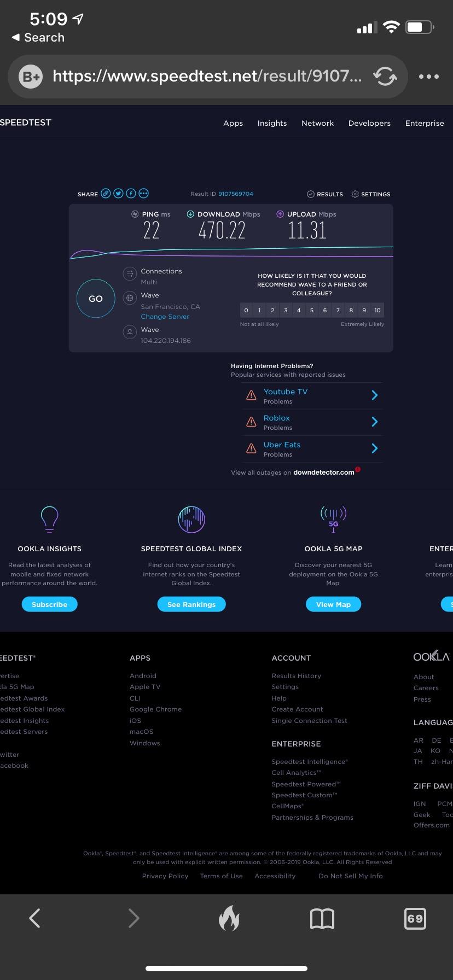Open the Apps nav menu

coord(233,123)
